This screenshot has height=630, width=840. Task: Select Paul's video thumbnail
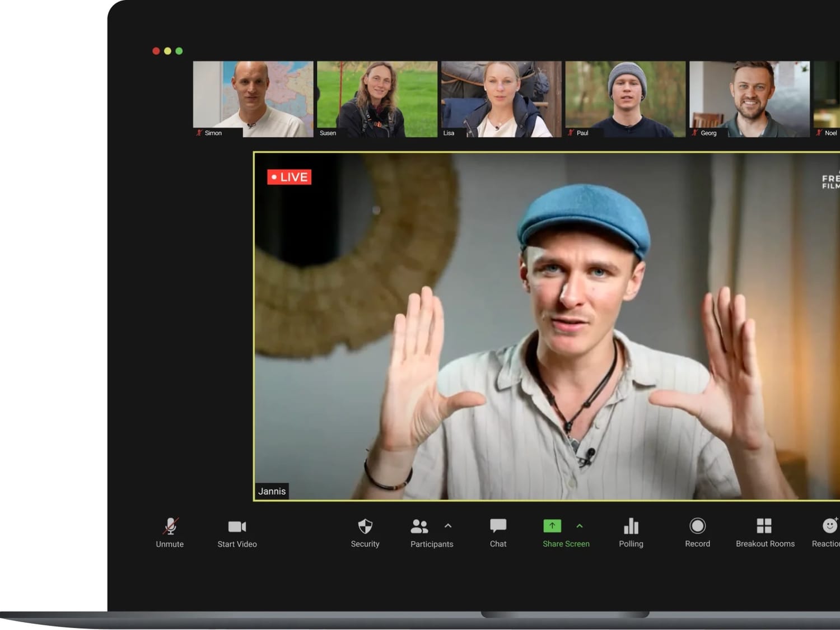click(x=626, y=99)
